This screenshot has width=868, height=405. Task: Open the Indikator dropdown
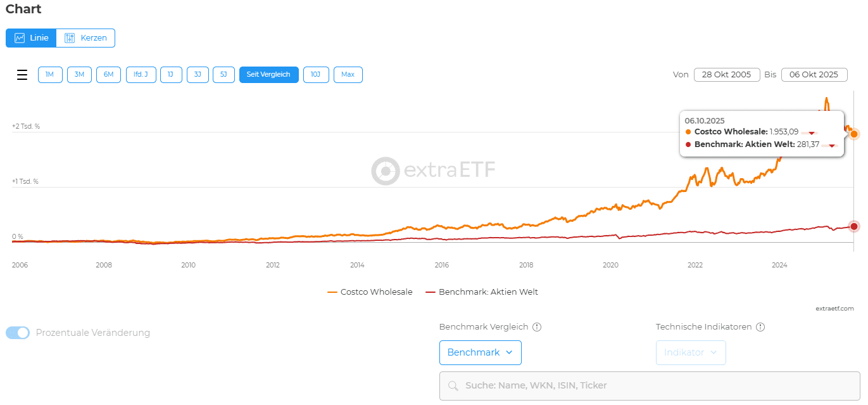tap(690, 352)
